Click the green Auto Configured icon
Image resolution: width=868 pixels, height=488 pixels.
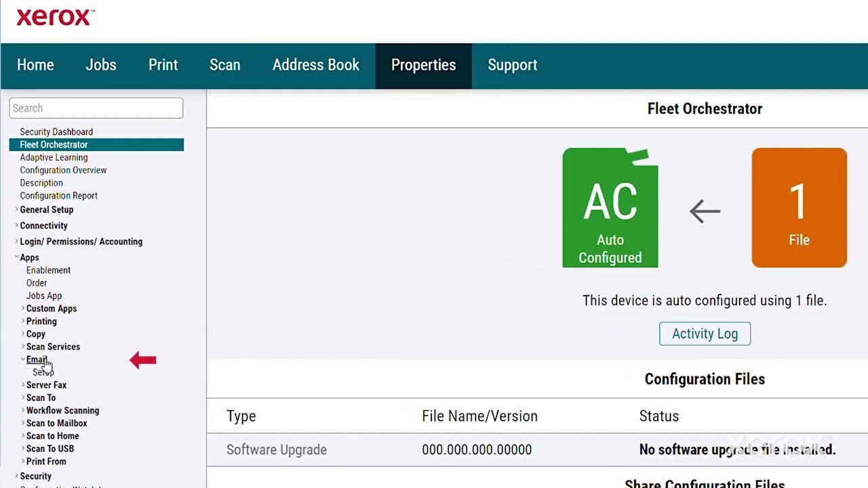pyautogui.click(x=610, y=207)
